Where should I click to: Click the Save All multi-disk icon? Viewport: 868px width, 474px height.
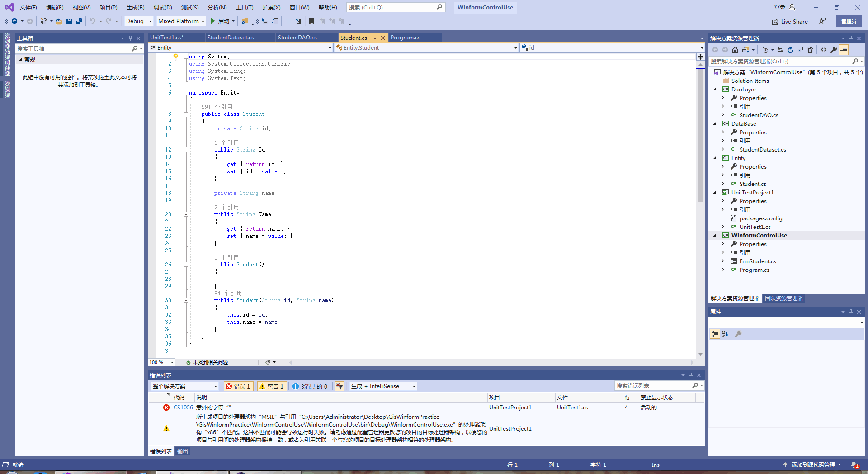[79, 21]
